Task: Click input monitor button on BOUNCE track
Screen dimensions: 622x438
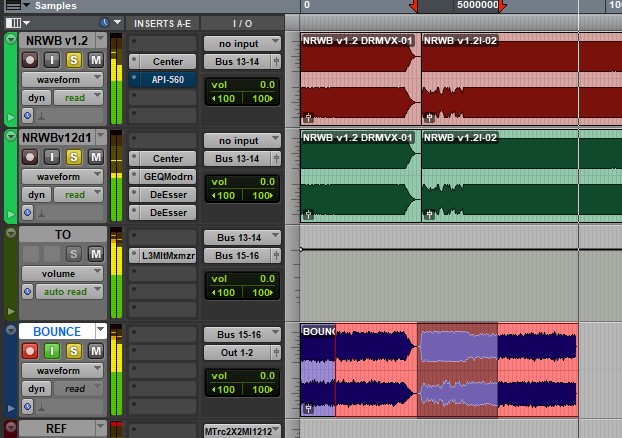Action: [x=52, y=351]
